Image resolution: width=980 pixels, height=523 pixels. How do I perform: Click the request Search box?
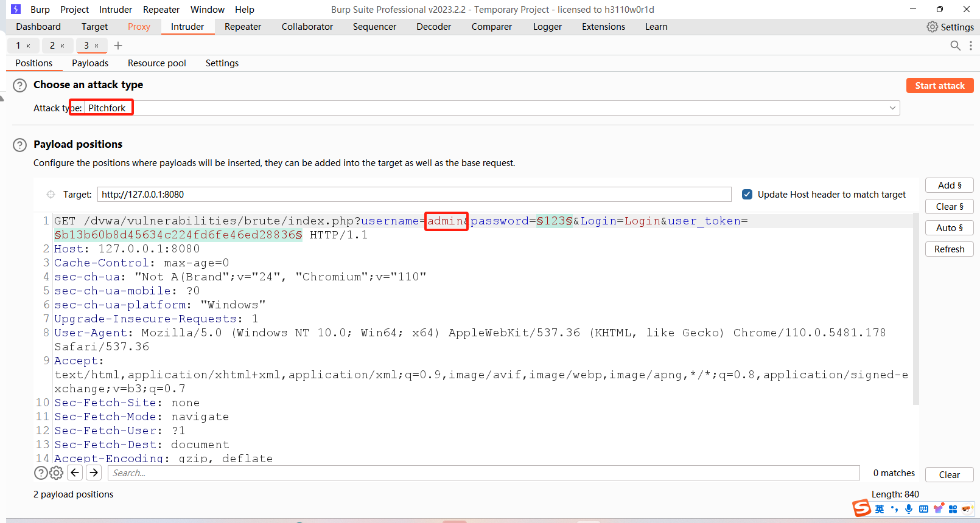tap(484, 473)
